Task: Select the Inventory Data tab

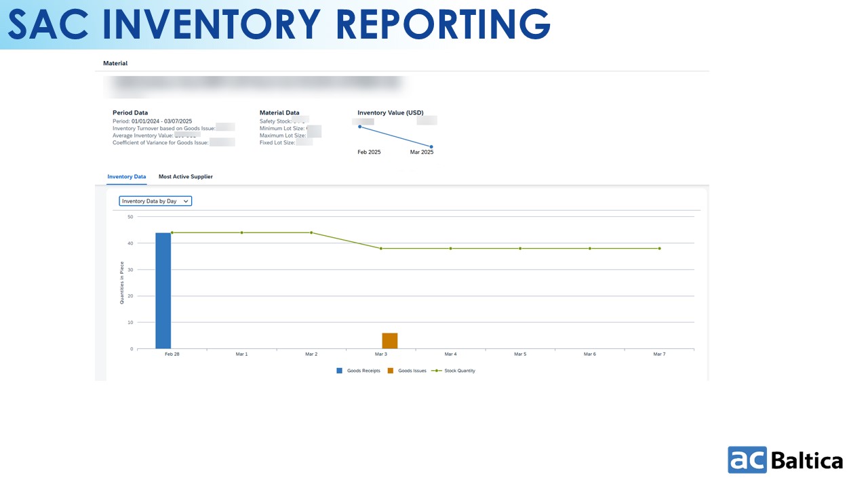Action: pos(126,177)
